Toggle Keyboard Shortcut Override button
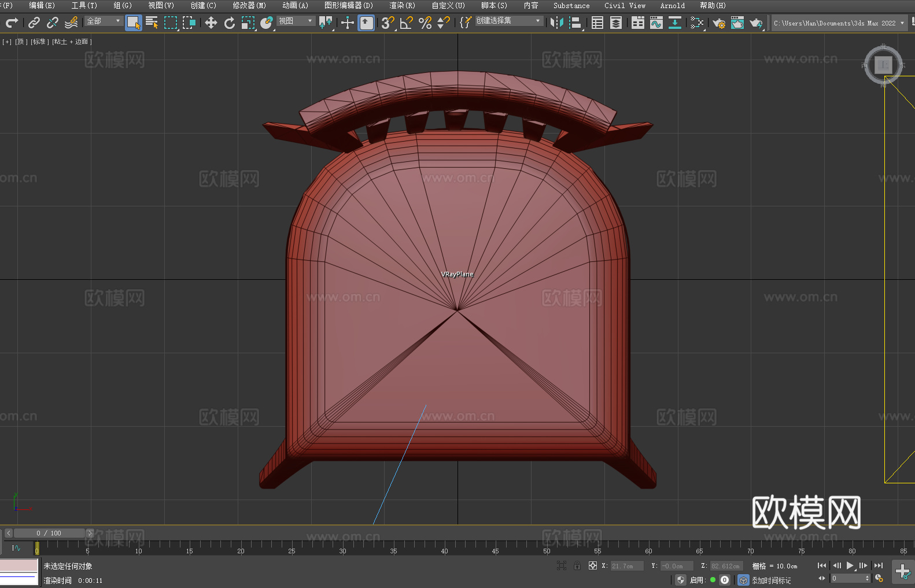Image resolution: width=915 pixels, height=588 pixels. pyautogui.click(x=366, y=23)
